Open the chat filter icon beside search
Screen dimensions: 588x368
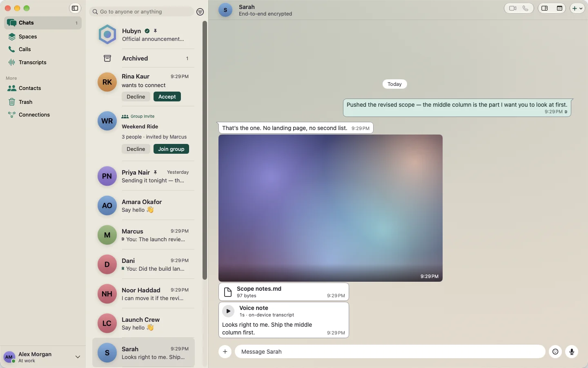click(200, 12)
